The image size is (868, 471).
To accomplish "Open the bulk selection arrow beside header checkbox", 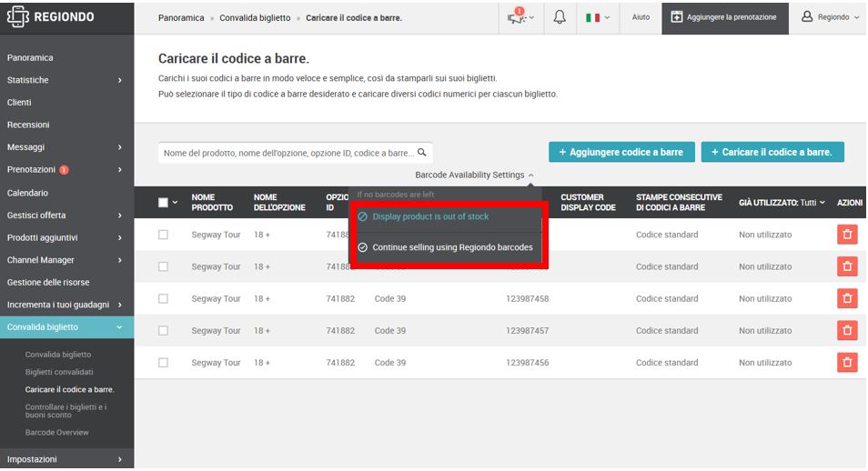I will pos(175,203).
